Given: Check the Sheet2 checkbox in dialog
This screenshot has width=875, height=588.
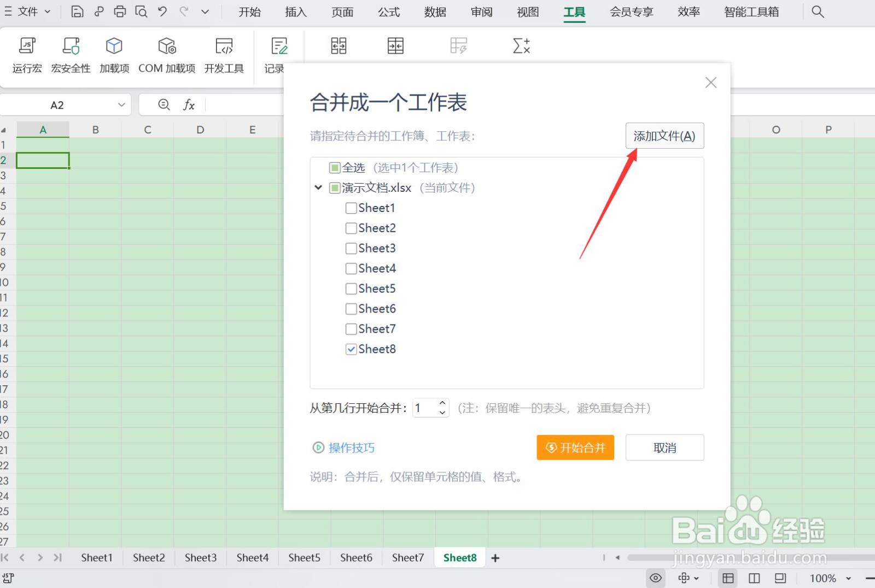Looking at the screenshot, I should (x=351, y=228).
